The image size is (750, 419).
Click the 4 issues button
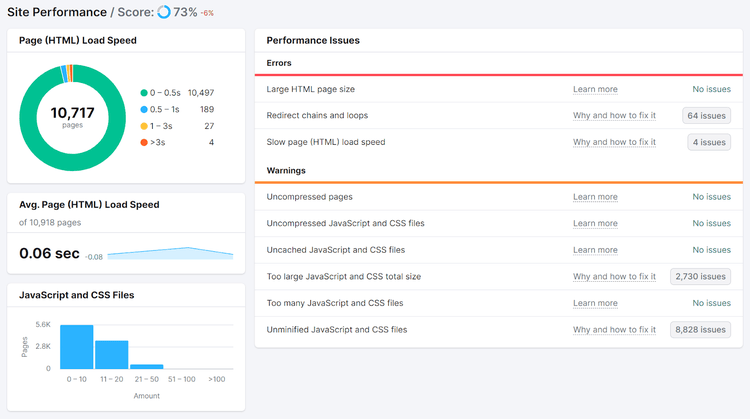[x=709, y=142]
